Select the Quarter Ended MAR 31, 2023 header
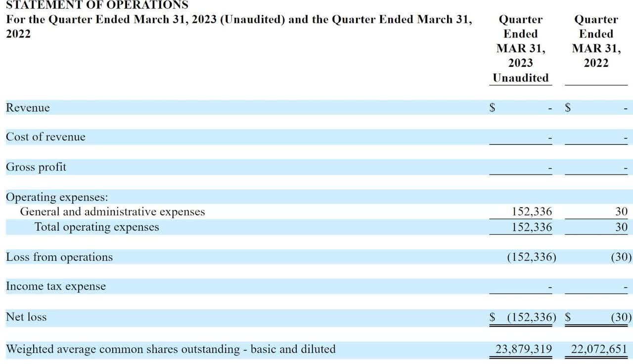 (x=521, y=41)
